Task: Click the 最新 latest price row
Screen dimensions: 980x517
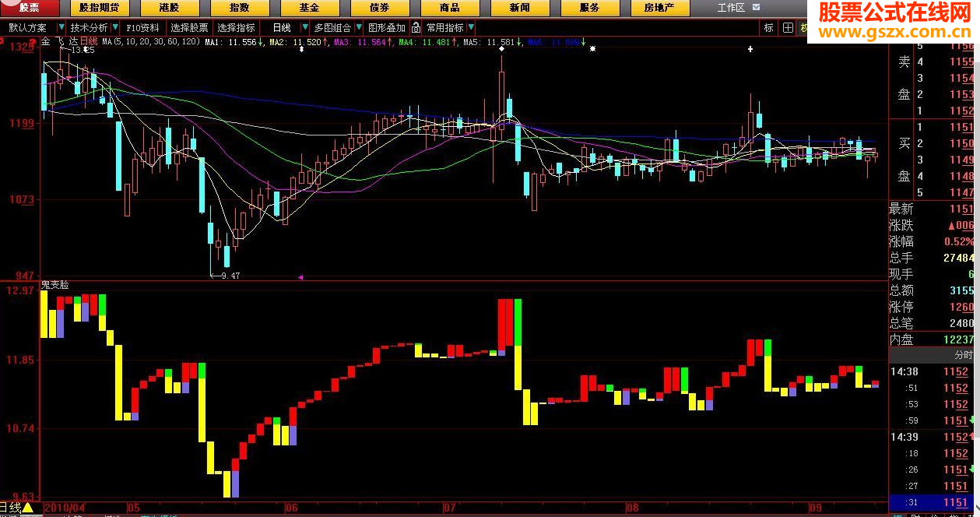Action: (x=932, y=209)
